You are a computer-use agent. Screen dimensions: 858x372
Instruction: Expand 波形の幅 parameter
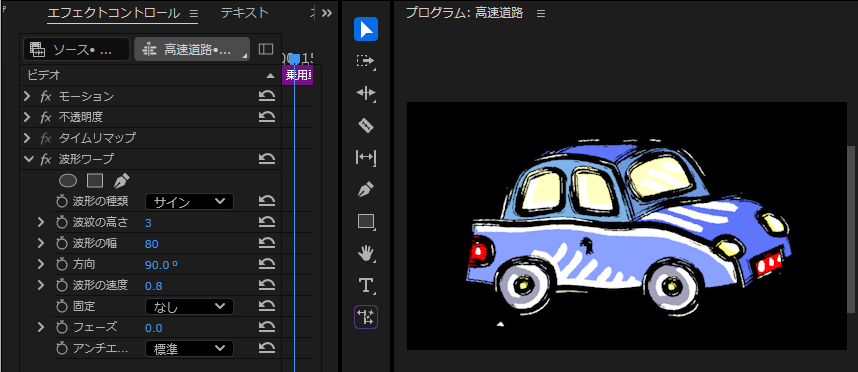[x=40, y=243]
